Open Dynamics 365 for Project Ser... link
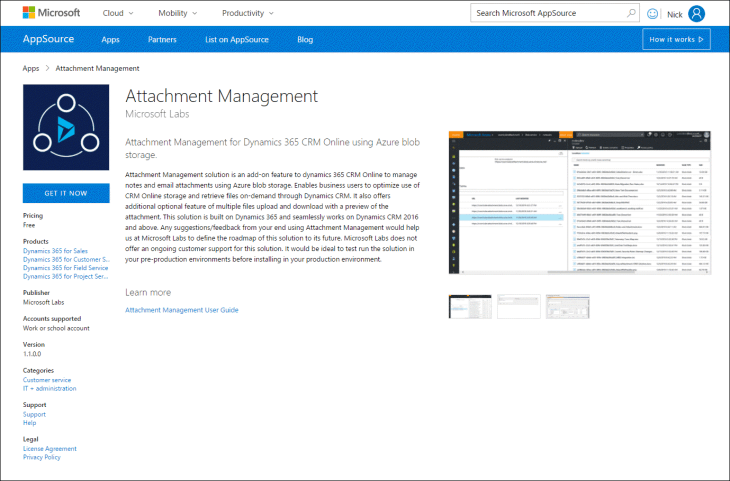Screen dimensions: 730x481 (66, 276)
